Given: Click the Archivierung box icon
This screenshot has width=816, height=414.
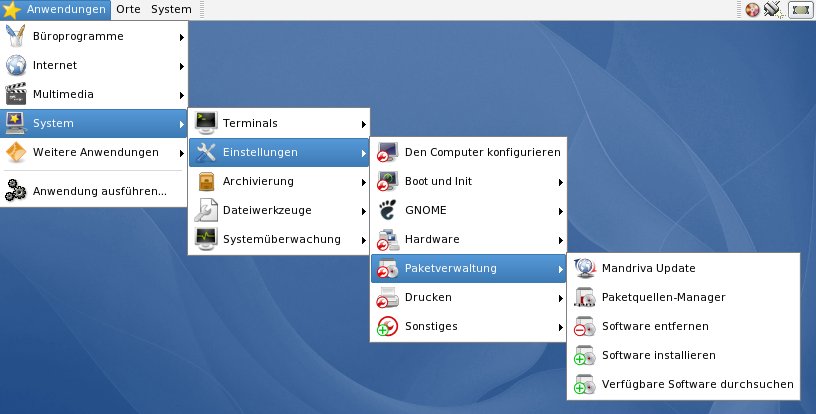Looking at the screenshot, I should click(x=206, y=182).
